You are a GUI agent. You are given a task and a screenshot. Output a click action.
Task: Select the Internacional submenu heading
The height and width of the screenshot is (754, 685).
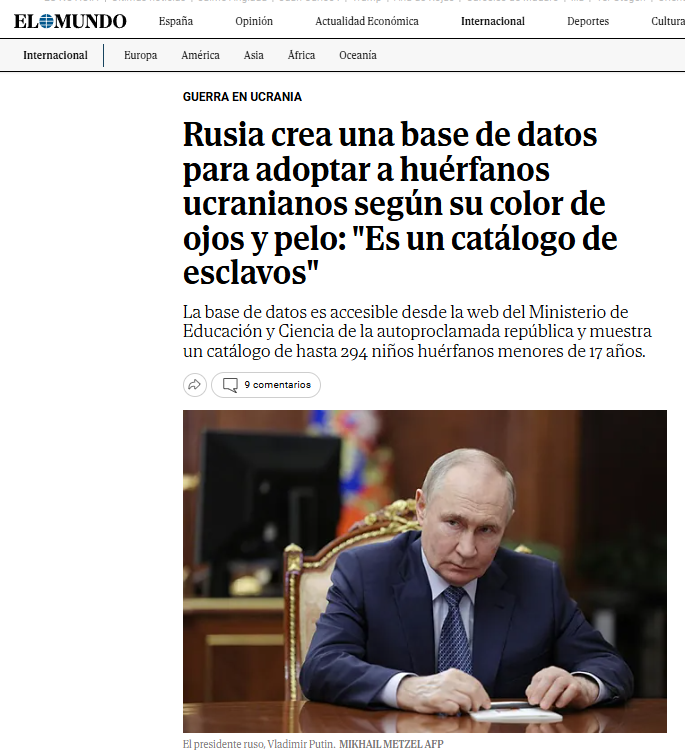tap(55, 55)
